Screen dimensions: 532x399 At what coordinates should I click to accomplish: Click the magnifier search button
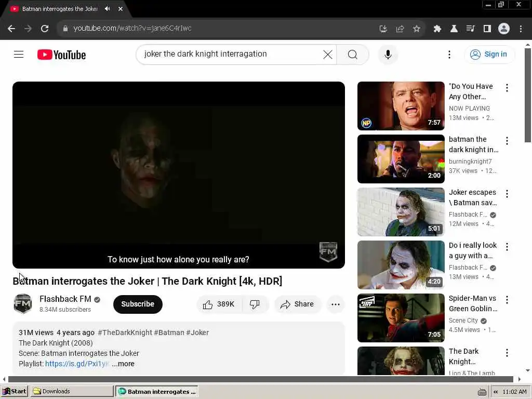(x=353, y=54)
